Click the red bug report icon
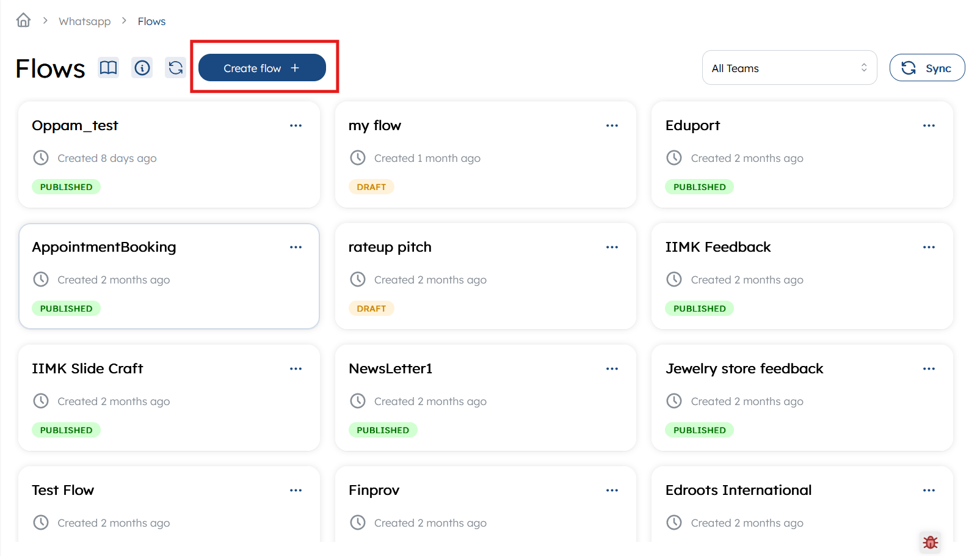980x556 pixels. [931, 542]
